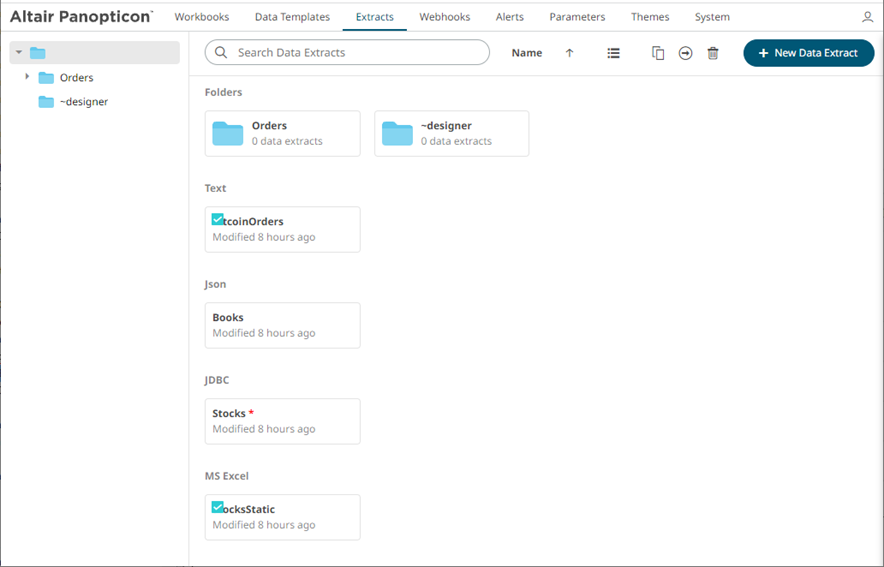
Task: Uncheck the BitcoinOrders extract checkbox
Action: 218,219
